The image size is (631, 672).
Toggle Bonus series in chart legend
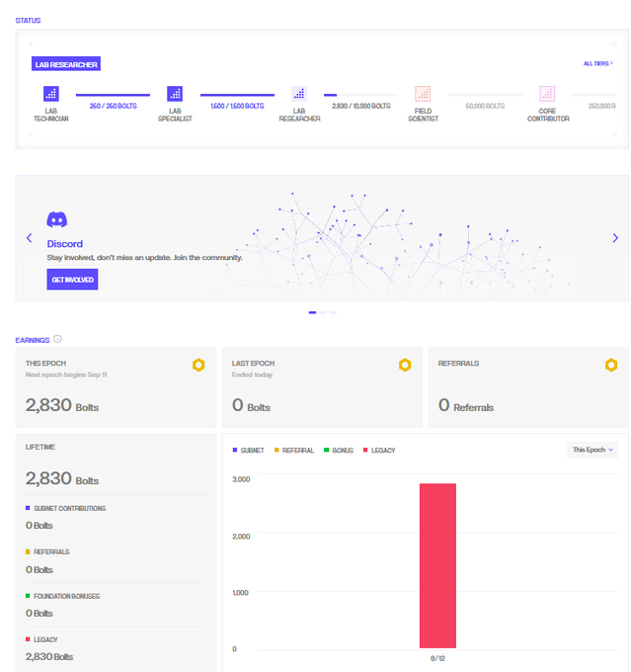(x=339, y=451)
